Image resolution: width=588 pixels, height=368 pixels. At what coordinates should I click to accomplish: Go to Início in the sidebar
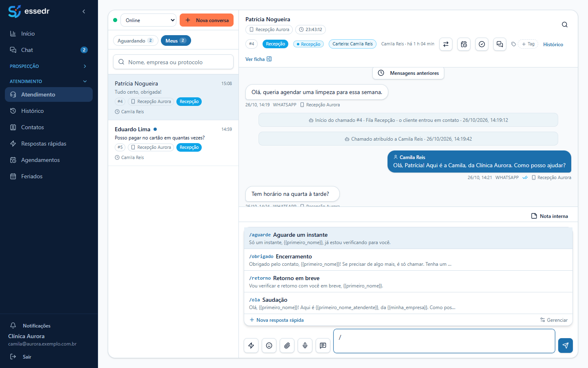[49, 34]
